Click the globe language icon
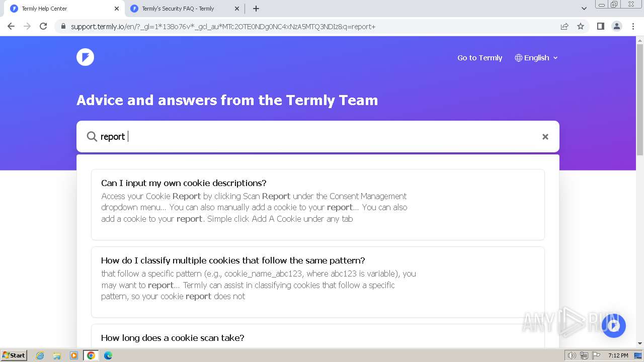 click(x=519, y=58)
